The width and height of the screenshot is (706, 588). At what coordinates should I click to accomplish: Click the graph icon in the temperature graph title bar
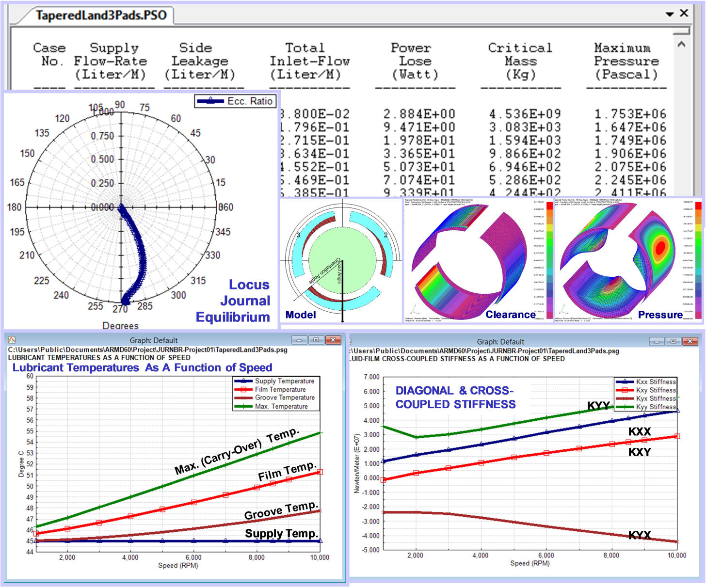[x=12, y=340]
